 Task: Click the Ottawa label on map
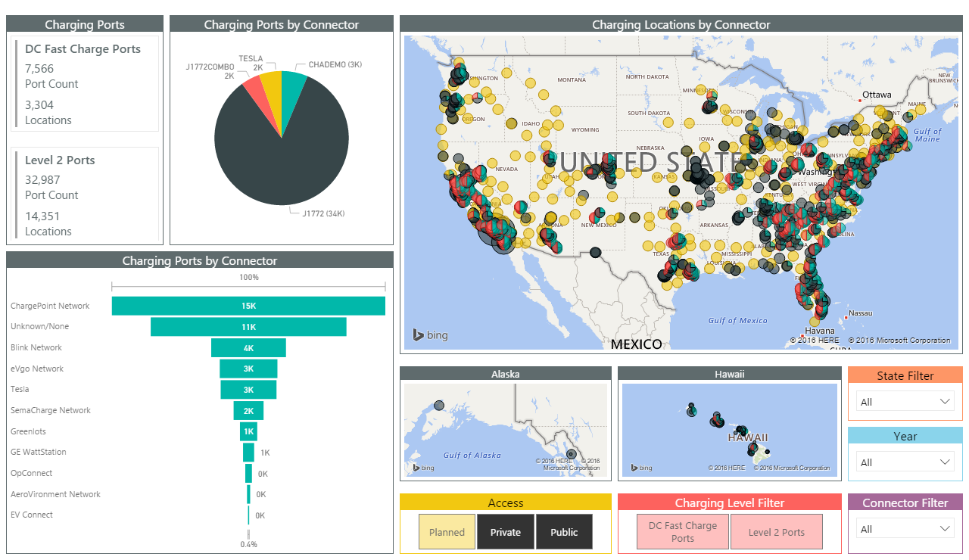[x=877, y=95]
